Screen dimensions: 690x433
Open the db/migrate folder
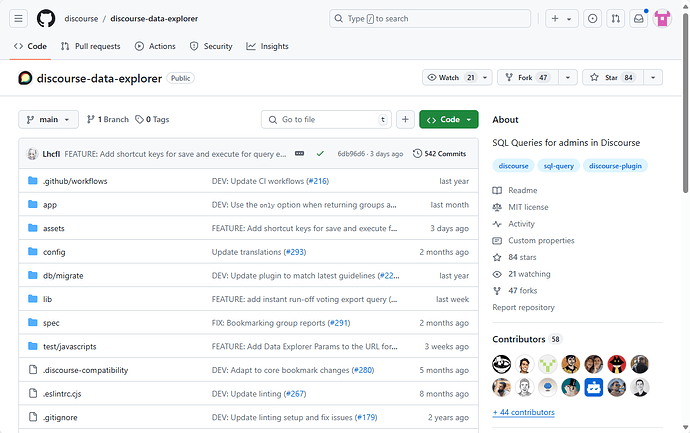pyautogui.click(x=63, y=275)
